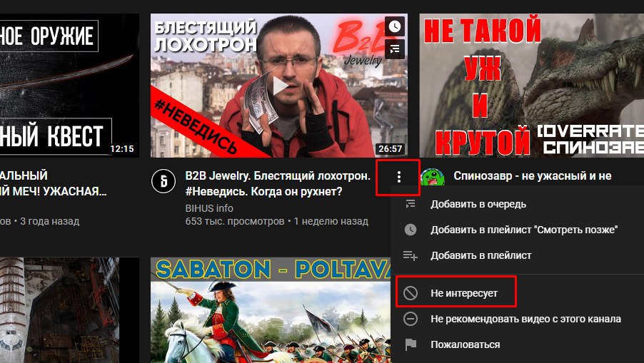644x363 pixels.
Task: Click the queue icon in context menu
Action: pyautogui.click(x=411, y=204)
